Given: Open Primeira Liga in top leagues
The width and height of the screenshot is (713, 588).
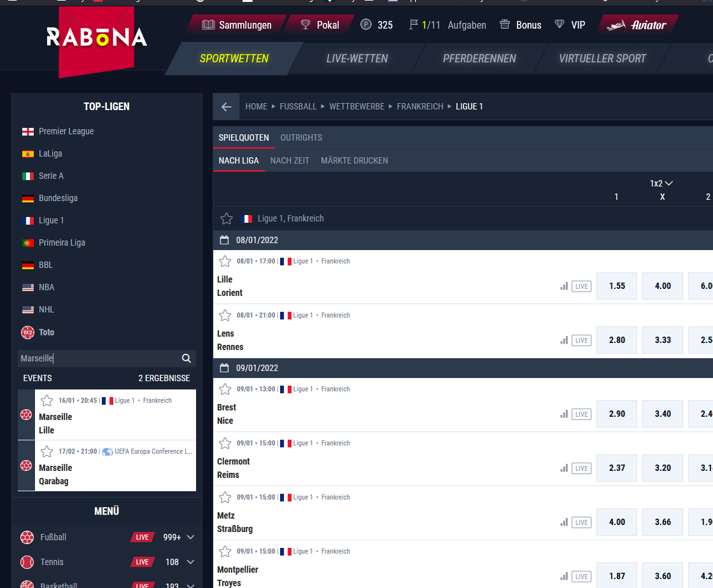Looking at the screenshot, I should pyautogui.click(x=62, y=242).
